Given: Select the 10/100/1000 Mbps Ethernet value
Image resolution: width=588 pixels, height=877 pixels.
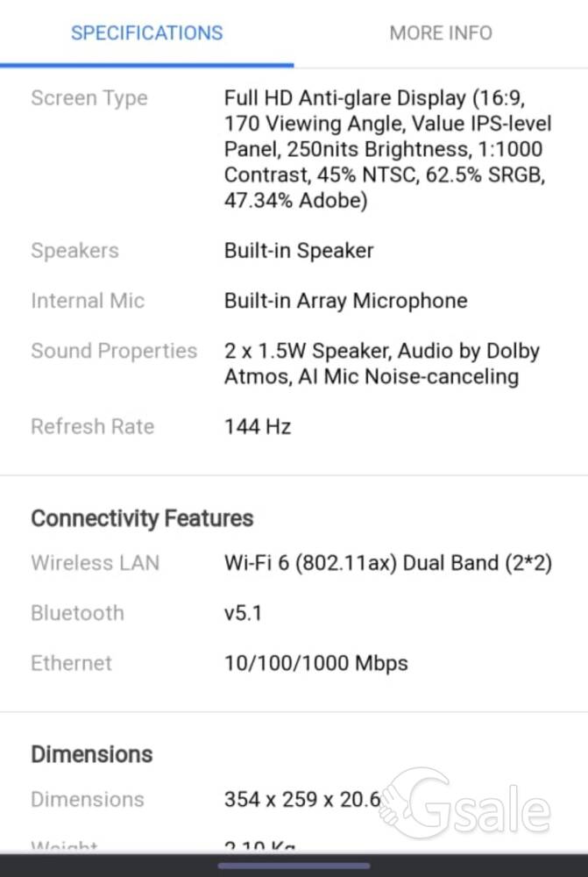Looking at the screenshot, I should [315, 663].
